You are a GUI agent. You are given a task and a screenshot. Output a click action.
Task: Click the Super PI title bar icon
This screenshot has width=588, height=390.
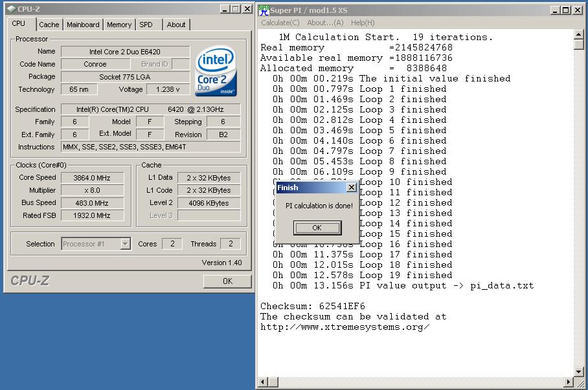point(264,10)
